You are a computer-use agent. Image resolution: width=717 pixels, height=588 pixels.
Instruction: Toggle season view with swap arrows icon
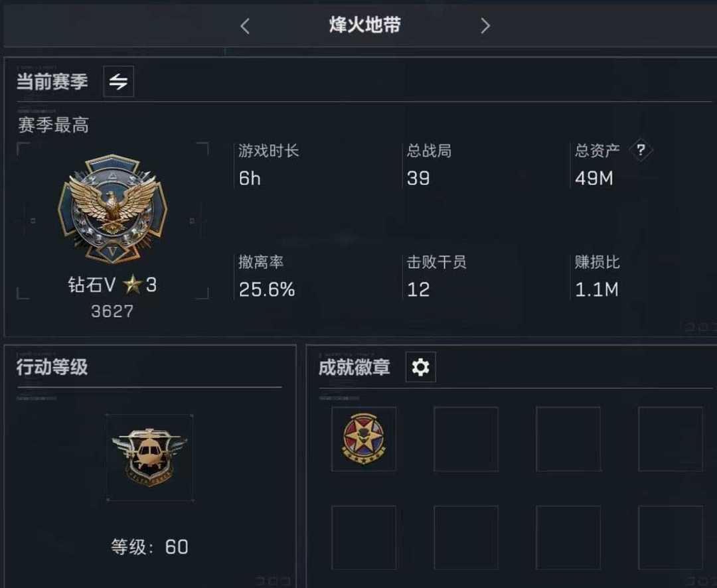point(118,82)
